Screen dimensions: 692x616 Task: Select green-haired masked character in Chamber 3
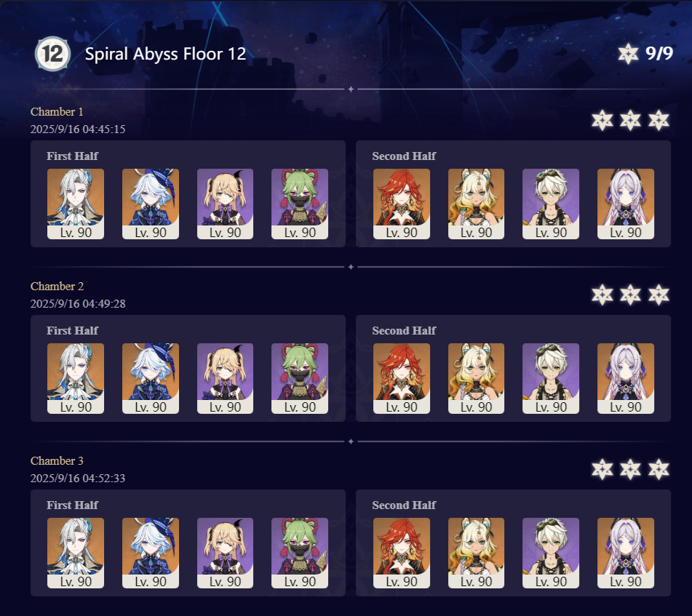[300, 553]
